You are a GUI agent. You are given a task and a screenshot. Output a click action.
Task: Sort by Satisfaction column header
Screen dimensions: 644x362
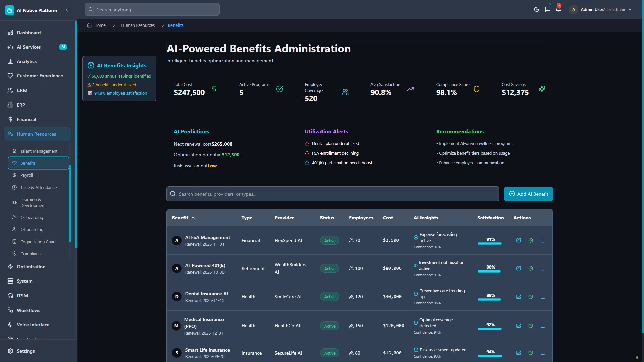coord(490,218)
